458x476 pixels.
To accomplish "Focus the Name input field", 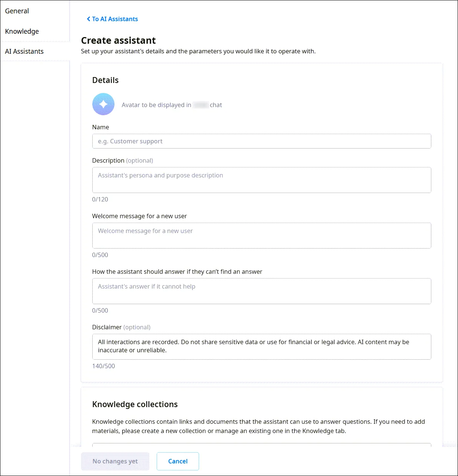I will pos(262,141).
